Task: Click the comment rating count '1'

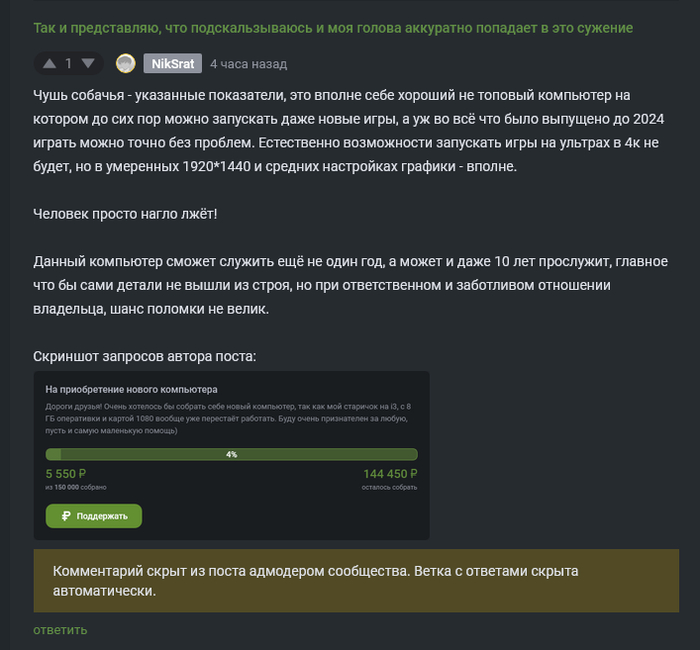Action: point(69,64)
